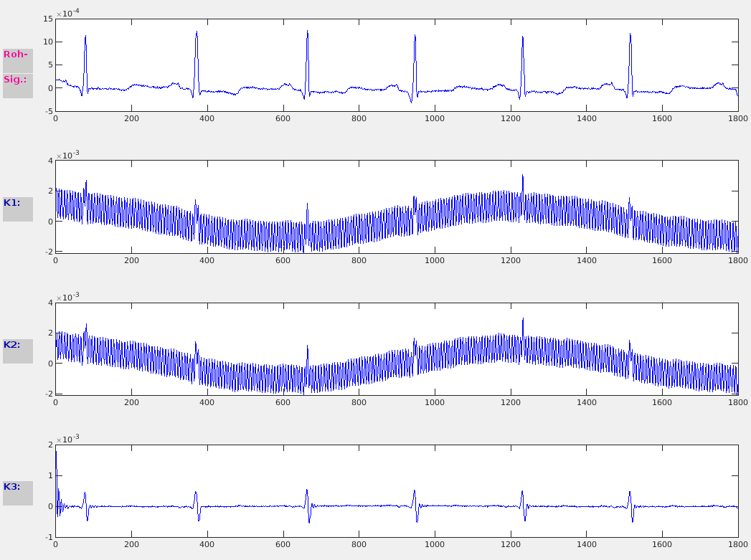Click the last R-peak in the raw signal plot
The width and height of the screenshot is (751, 560).
click(630, 35)
